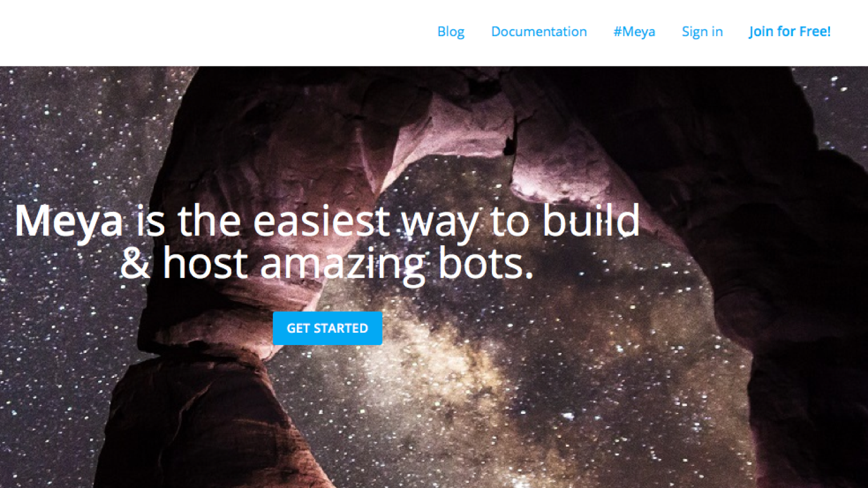Screen dimensions: 868x488
Task: Go to the Documentation page
Action: [x=539, y=32]
